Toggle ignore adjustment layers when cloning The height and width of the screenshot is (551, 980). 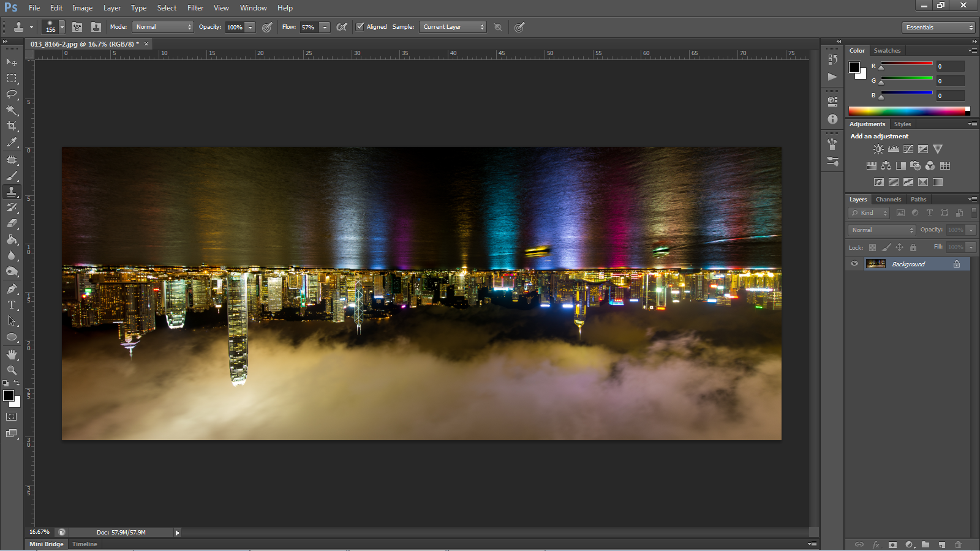click(498, 27)
